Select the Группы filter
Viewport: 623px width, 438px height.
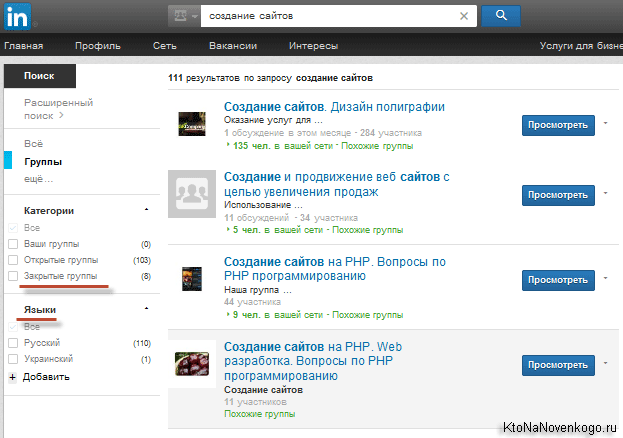43,162
